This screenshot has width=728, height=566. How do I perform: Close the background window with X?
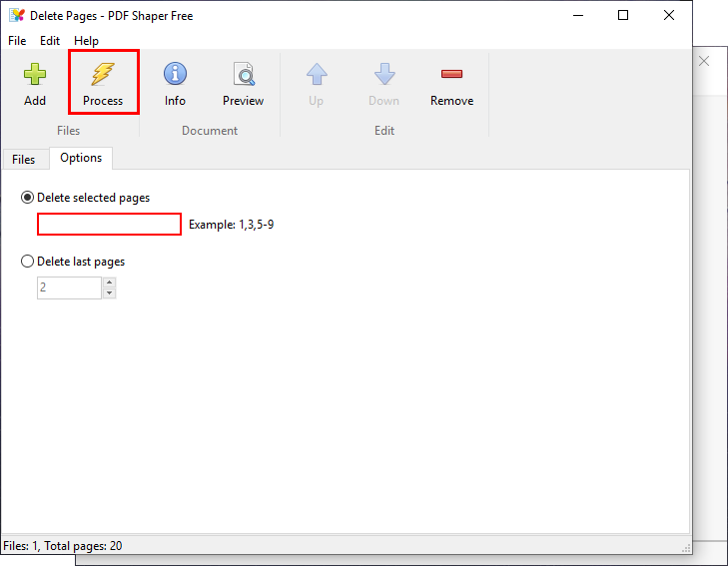coord(704,61)
